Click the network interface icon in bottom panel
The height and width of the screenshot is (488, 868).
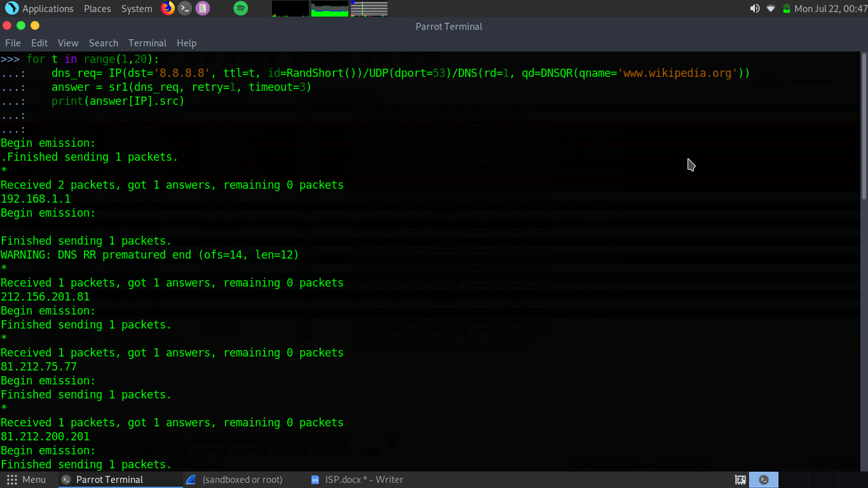740,480
